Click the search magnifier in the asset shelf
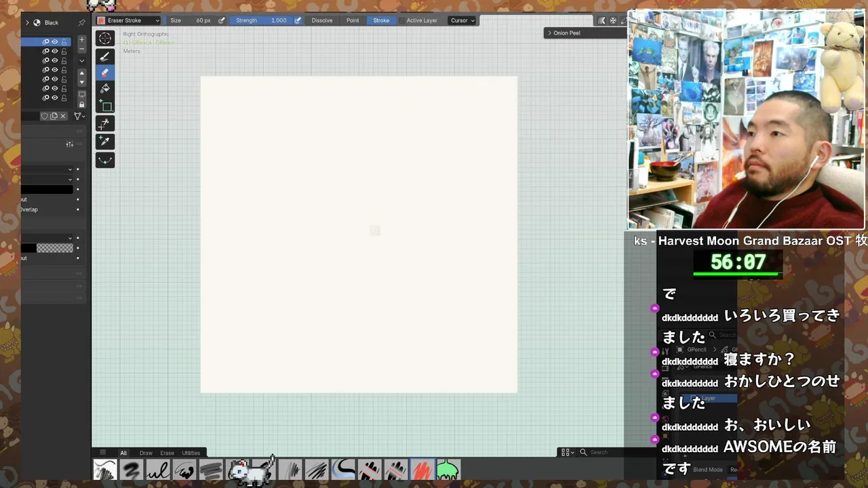The image size is (868, 488). (583, 452)
